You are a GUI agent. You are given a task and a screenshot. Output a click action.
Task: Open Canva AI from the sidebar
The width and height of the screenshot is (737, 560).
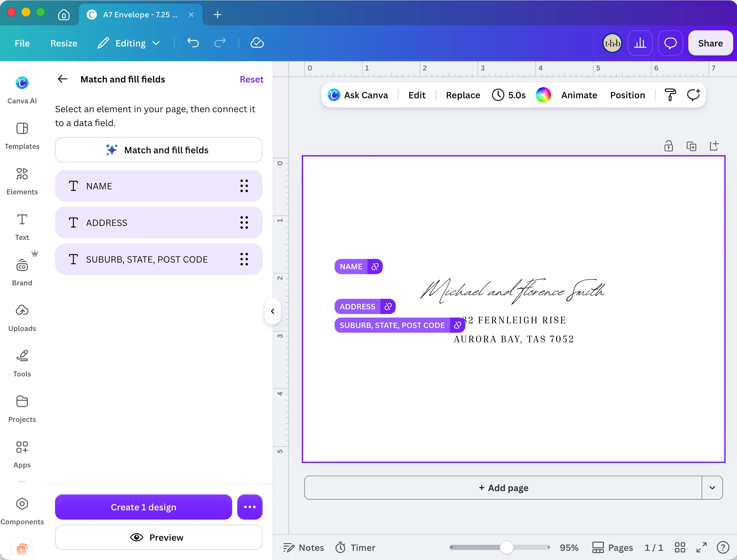(22, 90)
